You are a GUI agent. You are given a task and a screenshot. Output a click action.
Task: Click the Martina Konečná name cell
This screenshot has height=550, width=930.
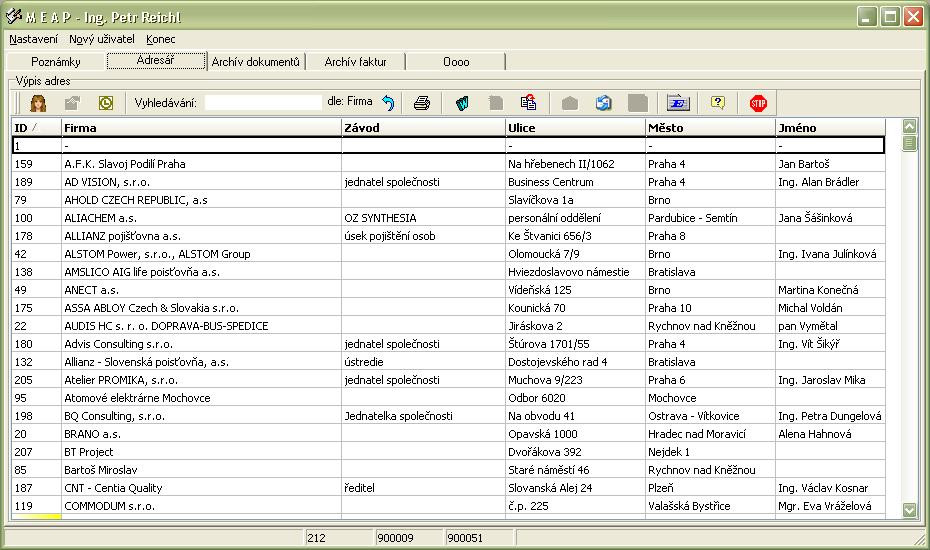click(830, 290)
